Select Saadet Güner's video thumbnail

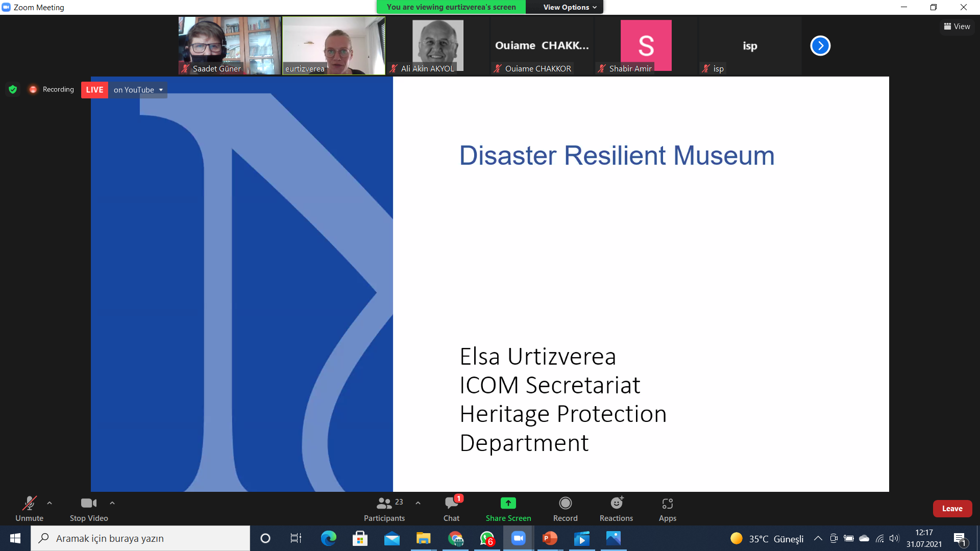click(229, 45)
